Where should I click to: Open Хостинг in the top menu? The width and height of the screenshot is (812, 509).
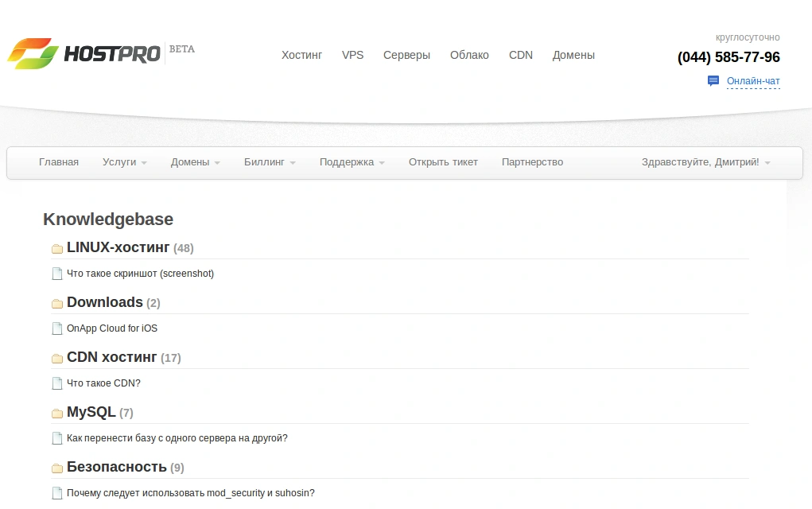301,55
